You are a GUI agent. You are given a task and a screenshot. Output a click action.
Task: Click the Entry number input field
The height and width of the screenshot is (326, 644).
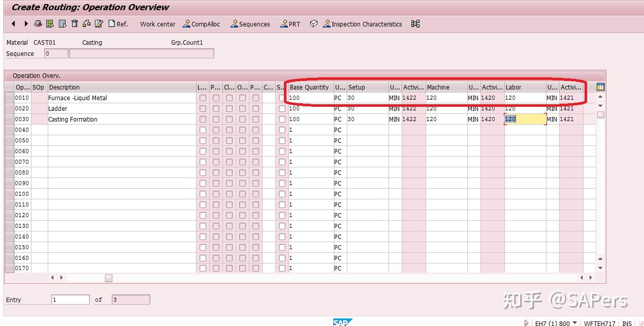coord(70,300)
